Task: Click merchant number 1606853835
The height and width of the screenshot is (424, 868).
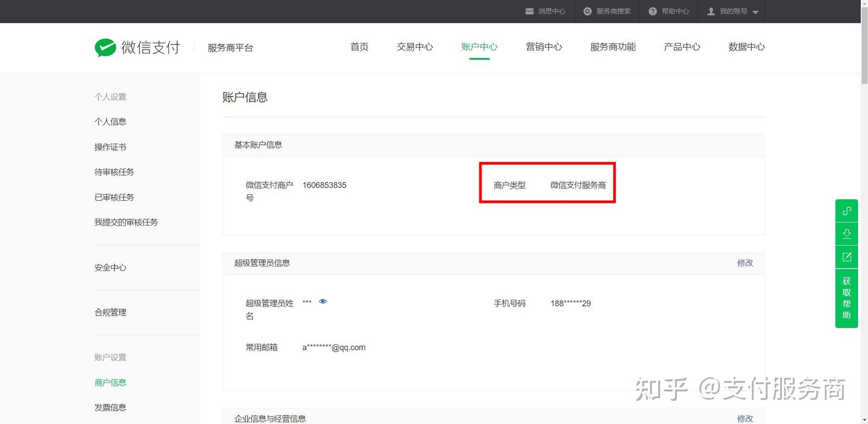Action: point(324,185)
